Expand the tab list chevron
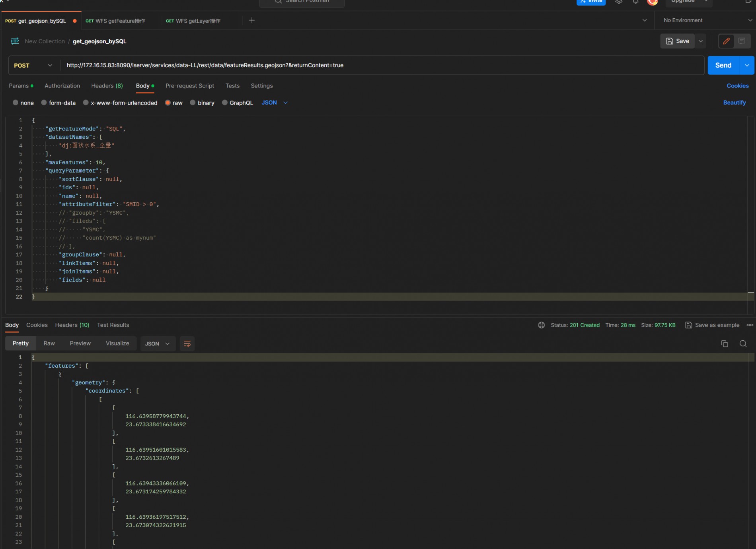Viewport: 756px width, 549px height. click(644, 20)
